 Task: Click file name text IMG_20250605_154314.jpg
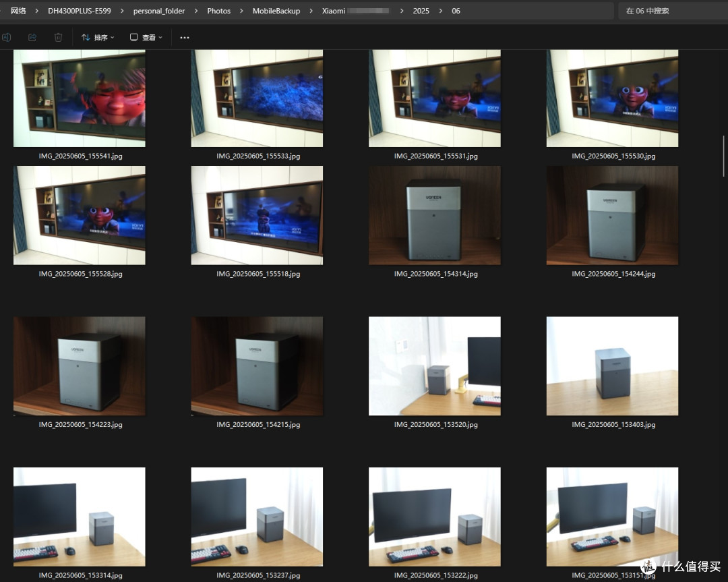point(436,274)
